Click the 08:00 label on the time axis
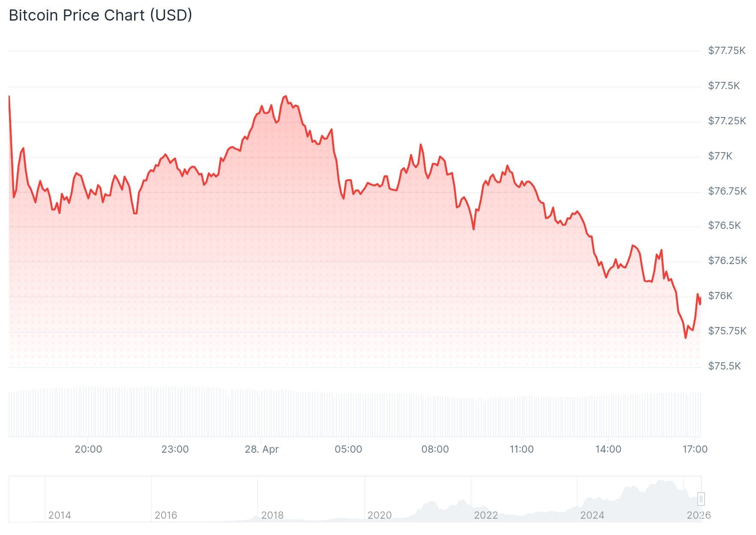 pos(435,449)
